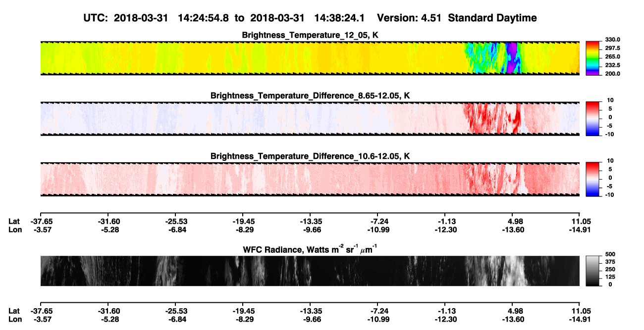644x330 pixels.
Task: Click the 8.65-12.05 temperature difference image strip
Action: 310,118
